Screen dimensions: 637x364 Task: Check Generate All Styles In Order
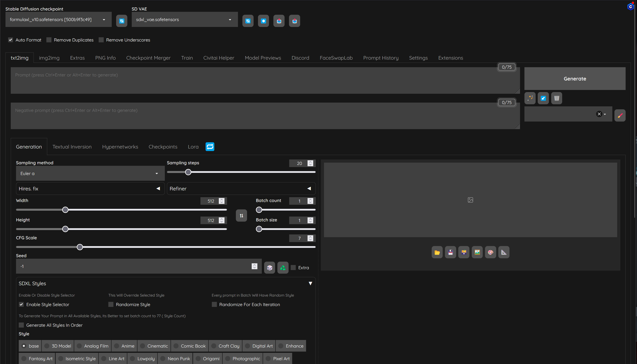click(21, 325)
